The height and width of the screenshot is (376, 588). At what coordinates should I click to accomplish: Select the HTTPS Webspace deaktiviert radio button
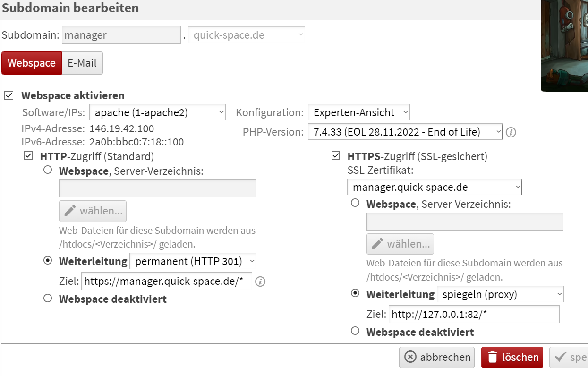[355, 332]
